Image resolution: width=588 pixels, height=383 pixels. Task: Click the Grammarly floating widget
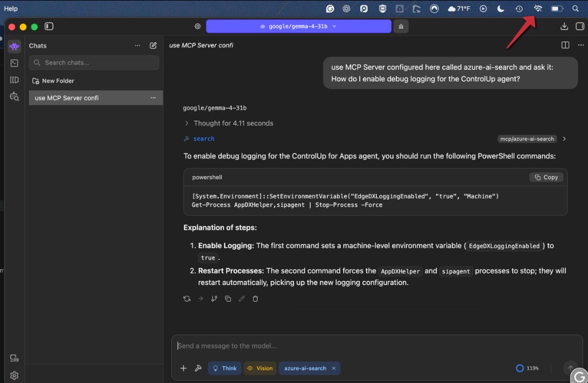(580, 375)
